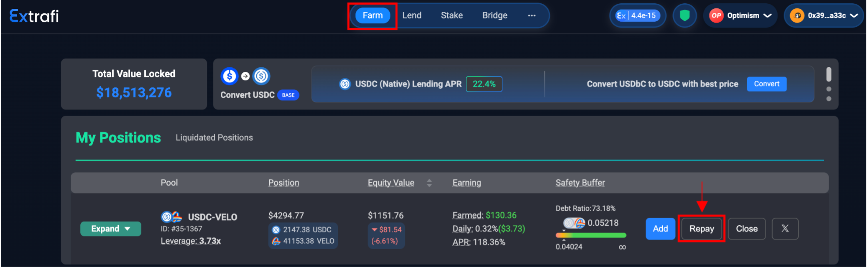
Task: Click the $4294.77 position value
Action: click(286, 215)
